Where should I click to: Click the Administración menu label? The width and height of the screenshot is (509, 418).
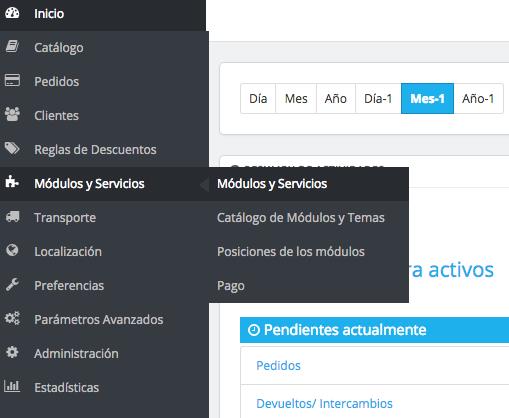[x=76, y=354]
